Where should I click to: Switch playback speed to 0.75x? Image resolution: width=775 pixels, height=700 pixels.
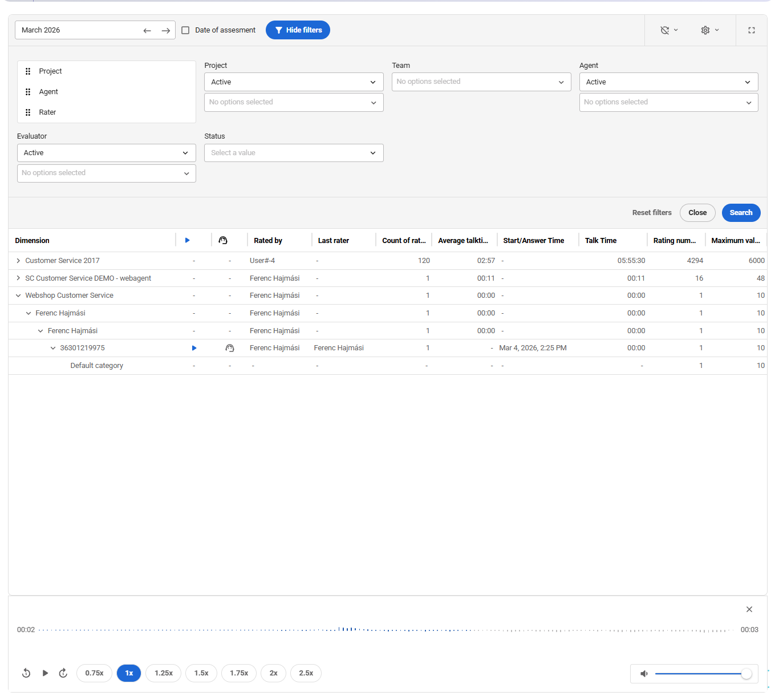tap(94, 673)
